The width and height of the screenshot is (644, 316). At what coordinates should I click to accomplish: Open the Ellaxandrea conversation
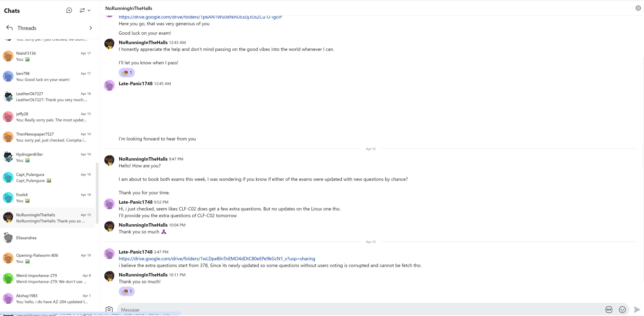point(48,238)
